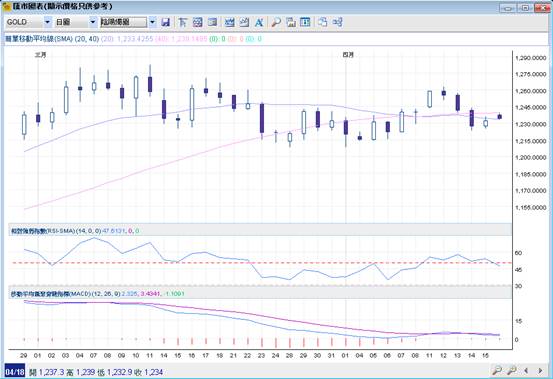Click the RSI axis value 60
The height and width of the screenshot is (379, 553).
coord(518,253)
